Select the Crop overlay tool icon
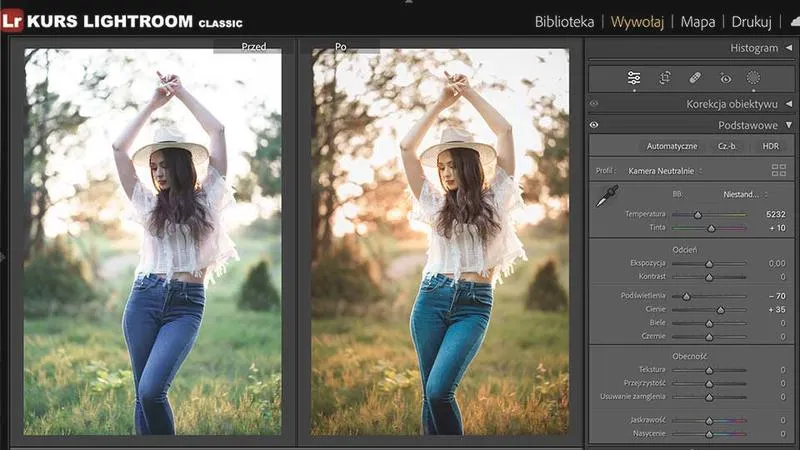 pyautogui.click(x=665, y=78)
